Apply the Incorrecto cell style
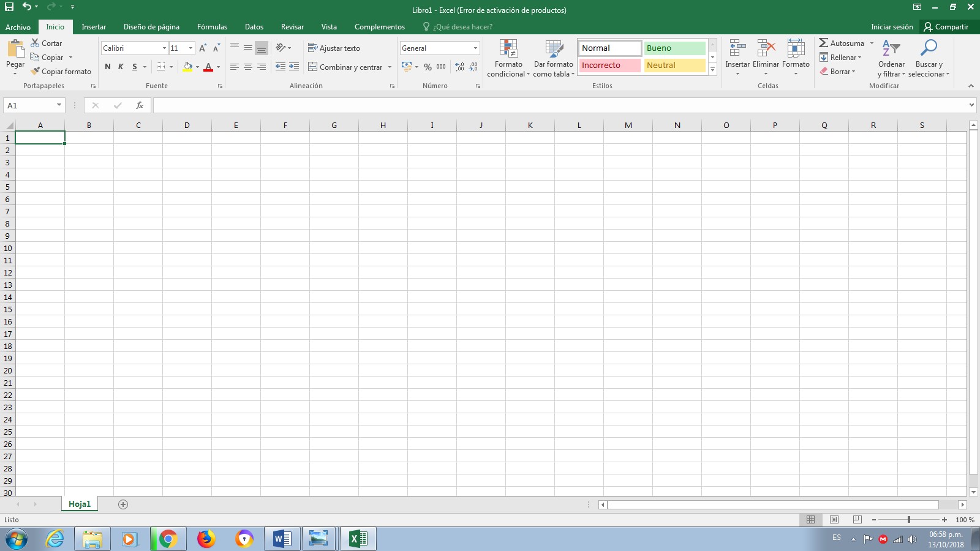This screenshot has width=980, height=551. (610, 66)
